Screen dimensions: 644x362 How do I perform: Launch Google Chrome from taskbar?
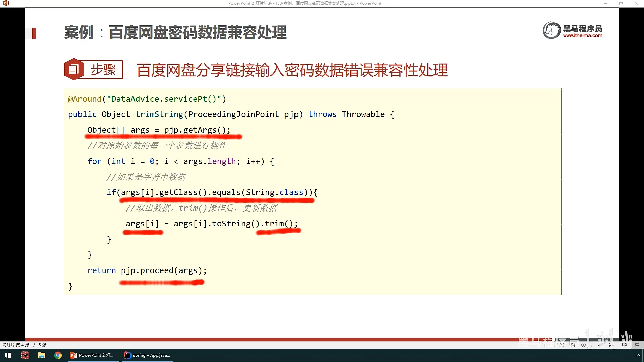point(58,355)
